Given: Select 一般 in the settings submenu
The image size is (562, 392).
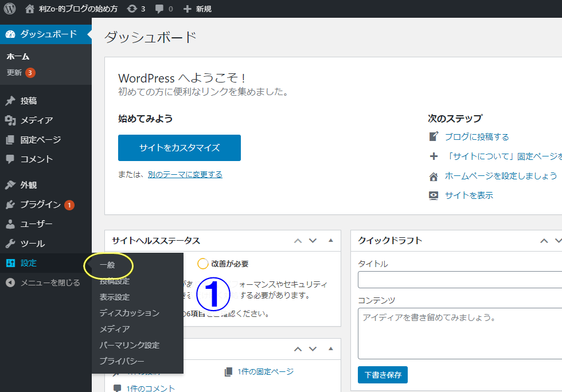Looking at the screenshot, I should [x=107, y=265].
